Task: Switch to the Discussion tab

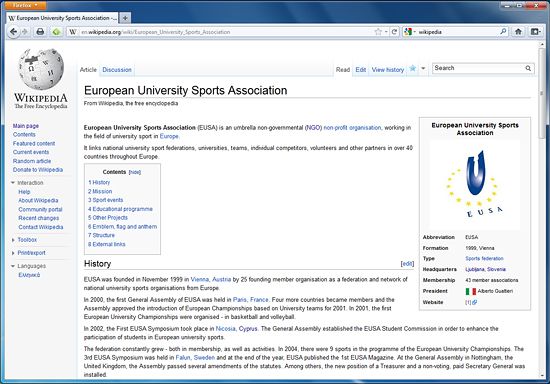Action: [117, 70]
